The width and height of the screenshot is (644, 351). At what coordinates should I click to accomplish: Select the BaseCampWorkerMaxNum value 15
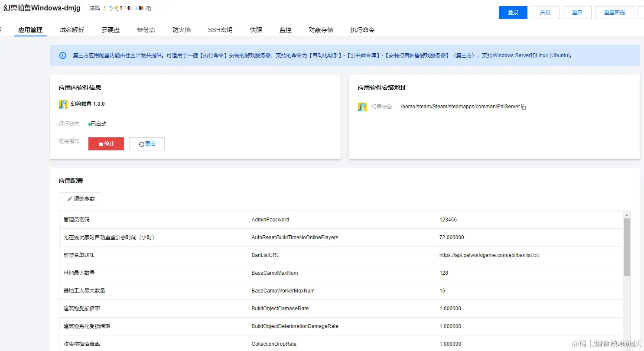coord(442,291)
